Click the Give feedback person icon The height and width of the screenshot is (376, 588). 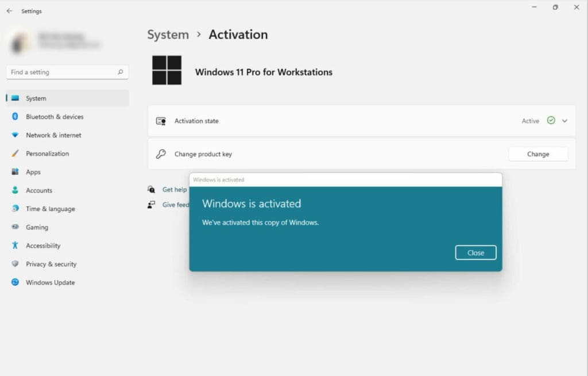151,205
